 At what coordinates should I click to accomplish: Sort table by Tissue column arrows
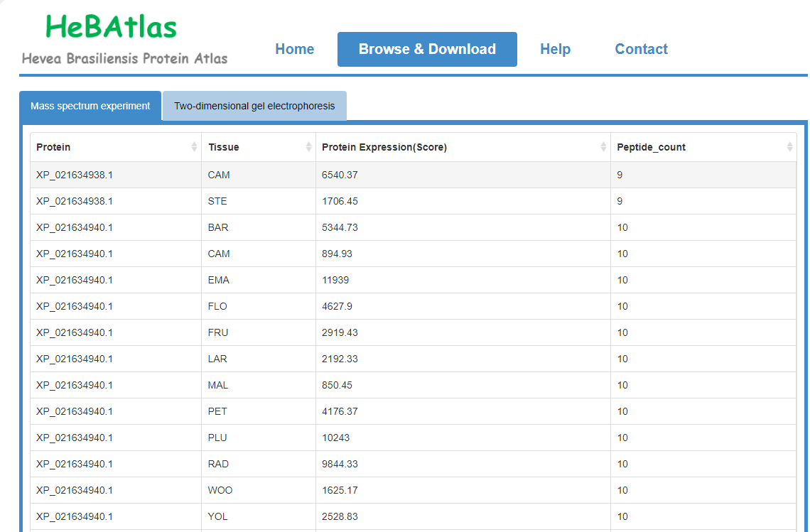[308, 147]
